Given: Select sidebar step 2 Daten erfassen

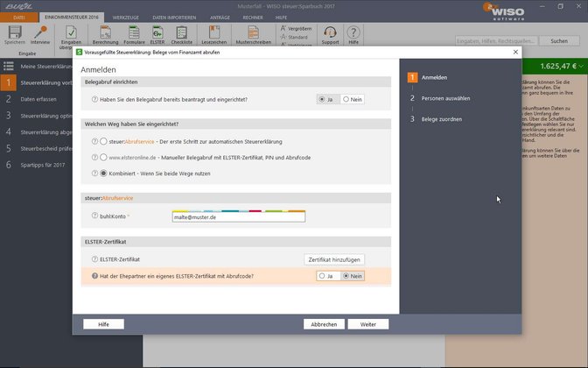Looking at the screenshot, I should 37,99.
